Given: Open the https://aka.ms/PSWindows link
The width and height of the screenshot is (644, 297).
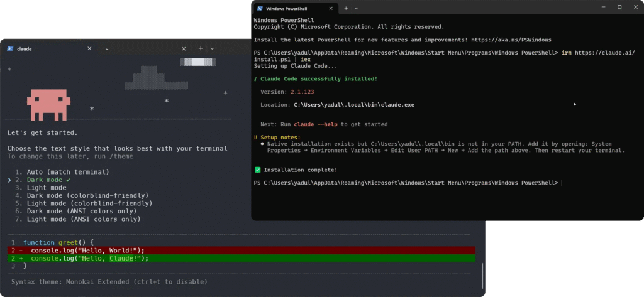Looking at the screenshot, I should tap(511, 40).
